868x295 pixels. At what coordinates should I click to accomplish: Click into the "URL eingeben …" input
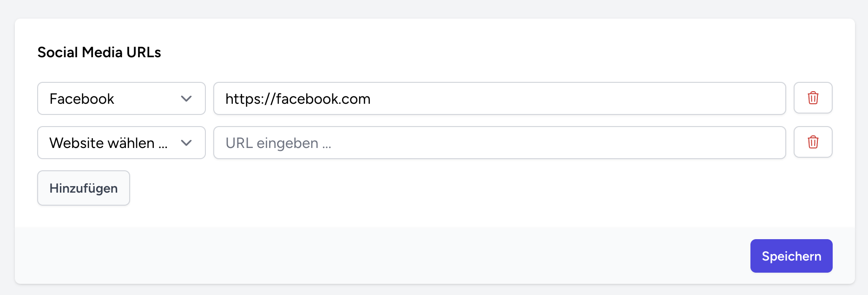(x=500, y=143)
